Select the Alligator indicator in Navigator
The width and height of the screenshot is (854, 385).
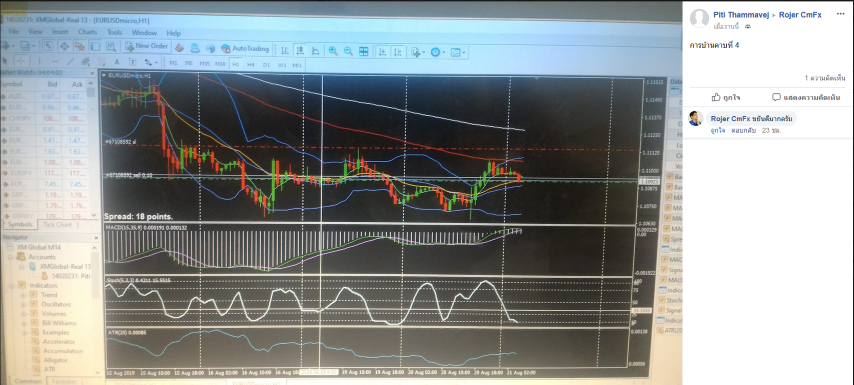pos(56,360)
